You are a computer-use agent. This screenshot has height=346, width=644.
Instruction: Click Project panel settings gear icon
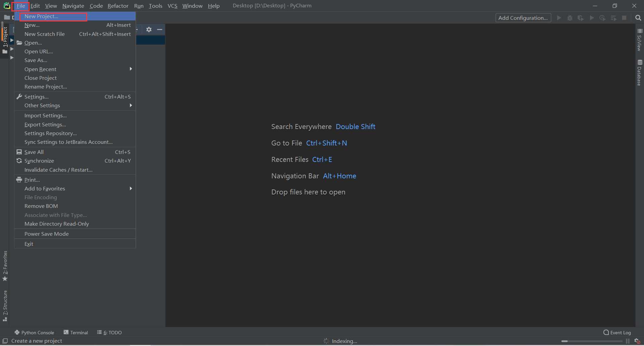coord(149,30)
